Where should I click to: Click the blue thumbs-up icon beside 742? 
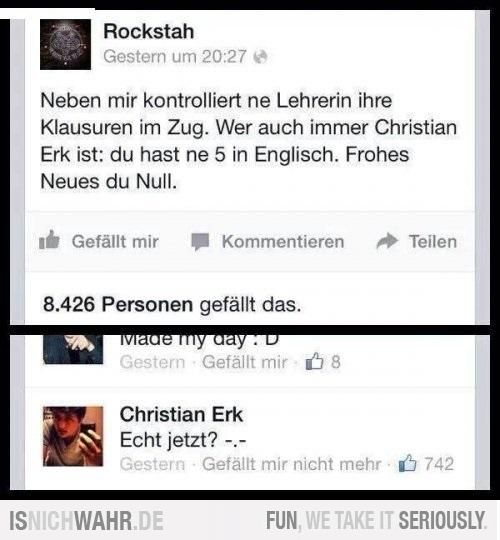(x=408, y=463)
